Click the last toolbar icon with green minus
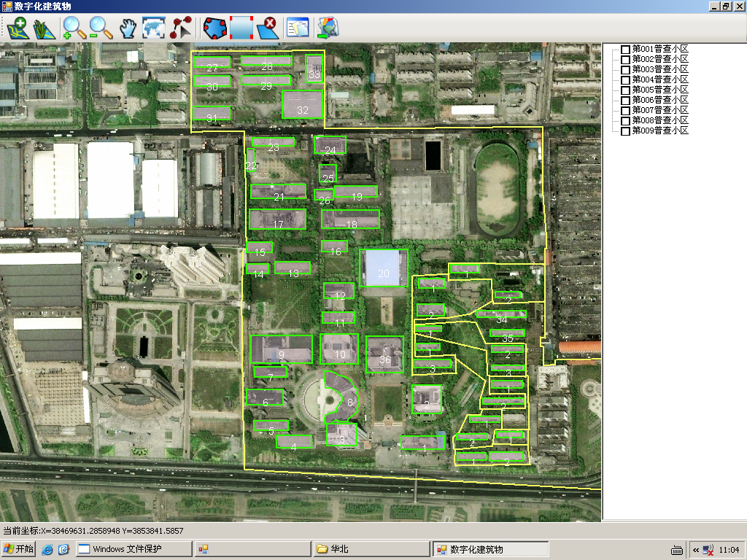 click(328, 28)
